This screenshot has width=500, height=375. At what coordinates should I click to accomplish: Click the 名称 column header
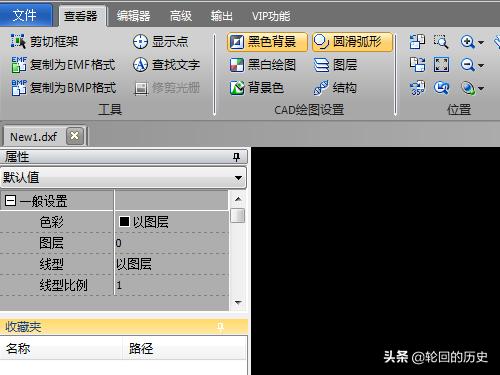click(x=61, y=348)
